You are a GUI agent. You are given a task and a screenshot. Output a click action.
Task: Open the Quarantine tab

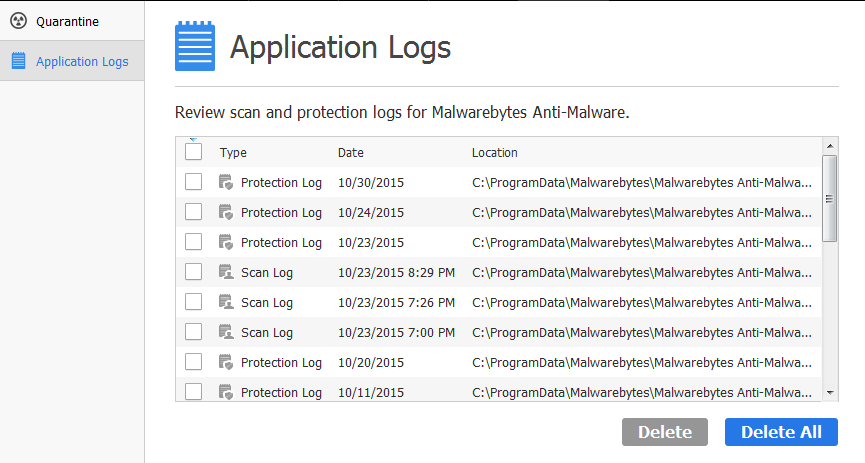(67, 21)
